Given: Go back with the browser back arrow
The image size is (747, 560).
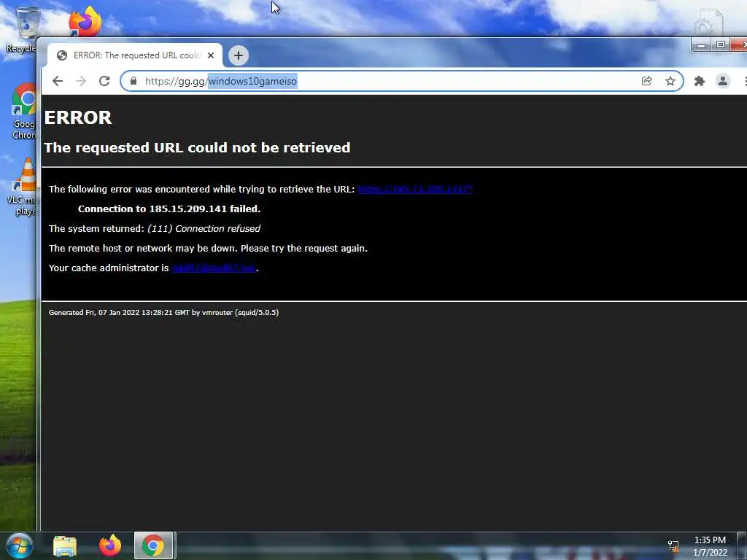Looking at the screenshot, I should [58, 81].
